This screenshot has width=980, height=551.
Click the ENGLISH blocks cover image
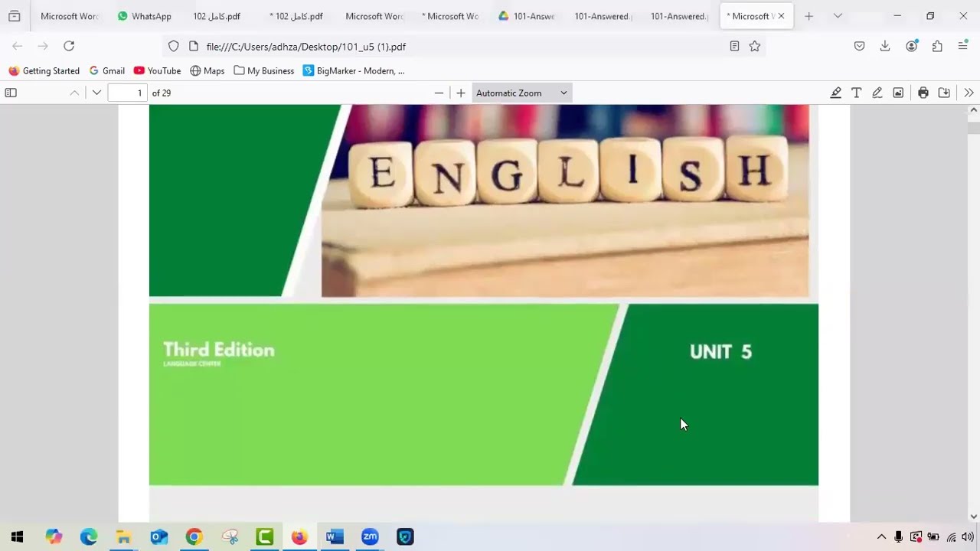point(565,201)
